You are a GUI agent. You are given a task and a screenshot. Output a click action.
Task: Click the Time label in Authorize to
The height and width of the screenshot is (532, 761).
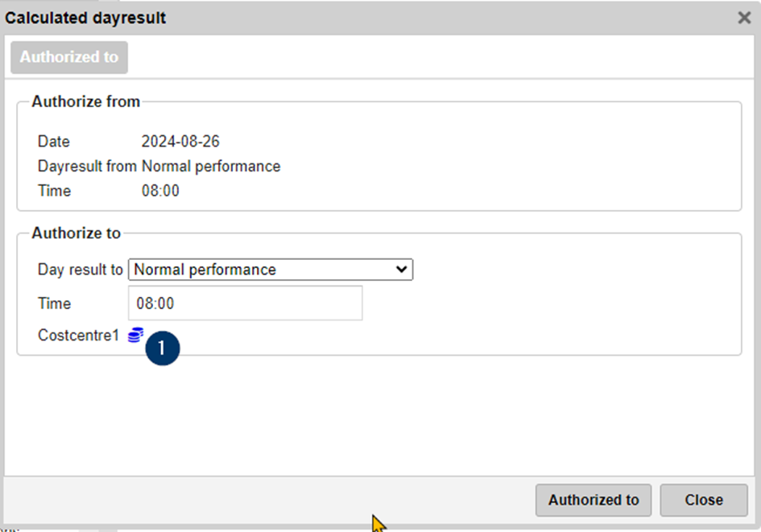tap(55, 303)
